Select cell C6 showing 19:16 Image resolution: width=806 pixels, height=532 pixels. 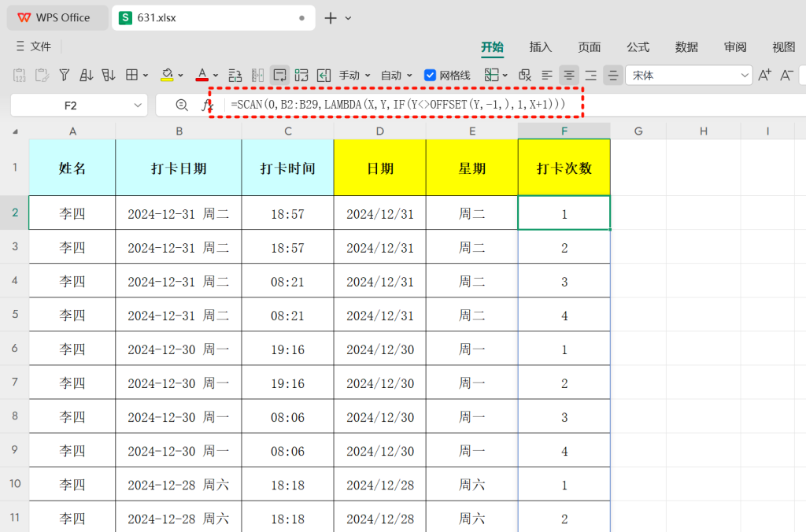pos(288,349)
